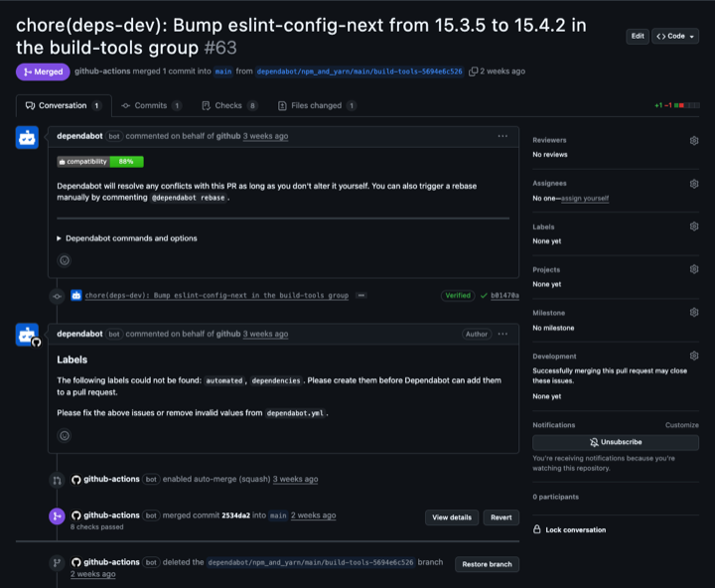Click the first comment's 3 weeks ago timestamp
Screen dimensions: 715x588
(x=265, y=136)
